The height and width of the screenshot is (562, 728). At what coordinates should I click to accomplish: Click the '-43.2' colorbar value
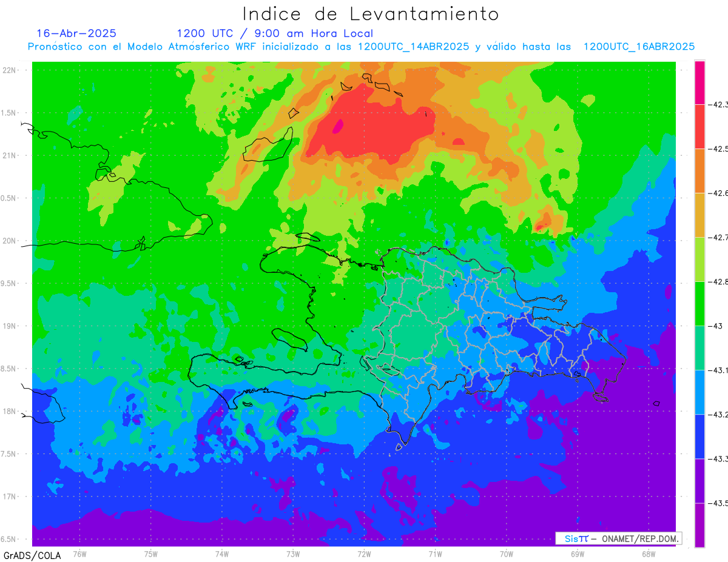point(718,415)
